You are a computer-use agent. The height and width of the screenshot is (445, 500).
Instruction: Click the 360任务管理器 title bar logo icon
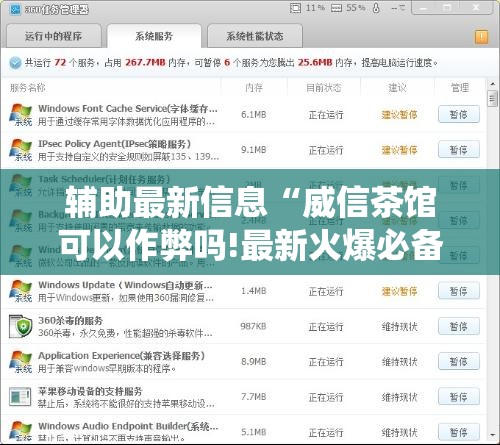[15, 10]
